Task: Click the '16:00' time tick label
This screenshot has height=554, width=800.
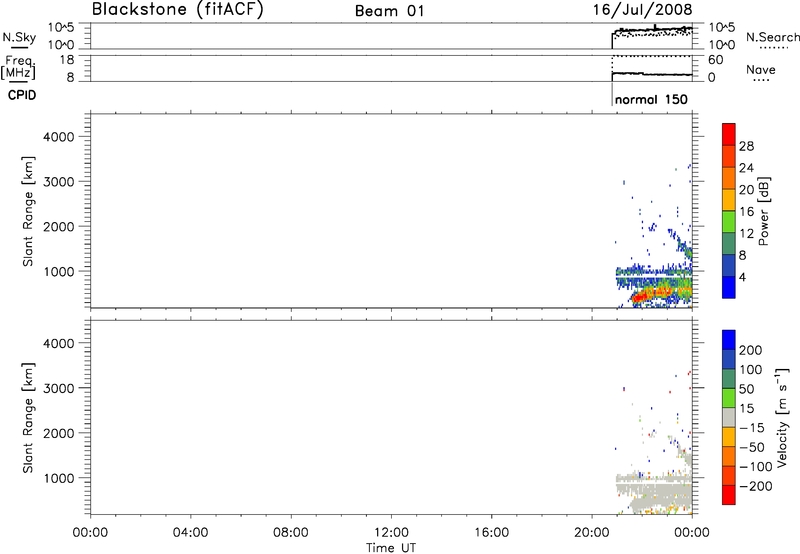Action: [x=491, y=533]
